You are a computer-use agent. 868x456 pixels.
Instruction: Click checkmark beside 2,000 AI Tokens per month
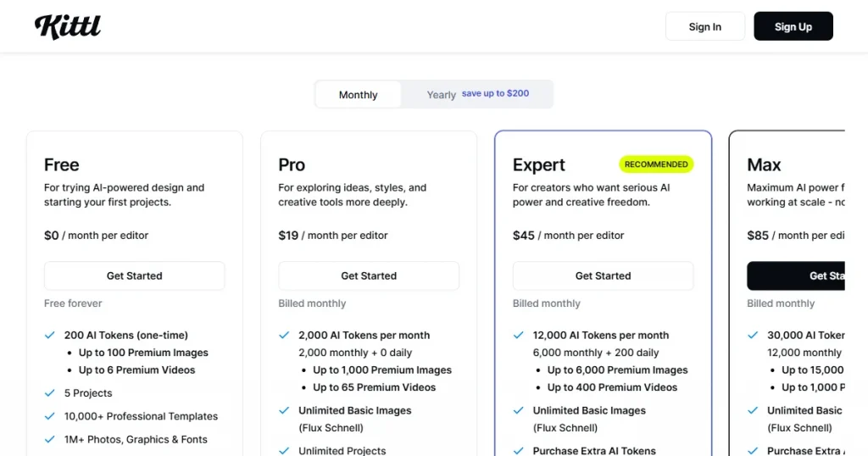pos(284,336)
